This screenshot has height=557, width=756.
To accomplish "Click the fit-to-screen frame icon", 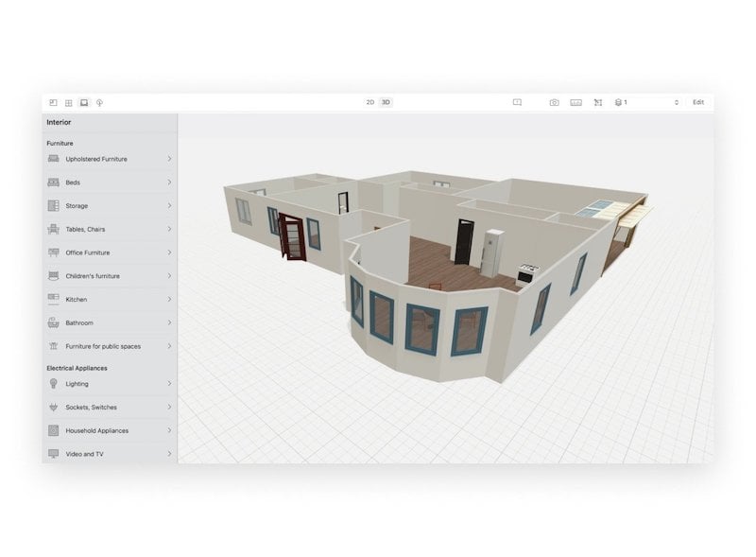I will coord(598,102).
